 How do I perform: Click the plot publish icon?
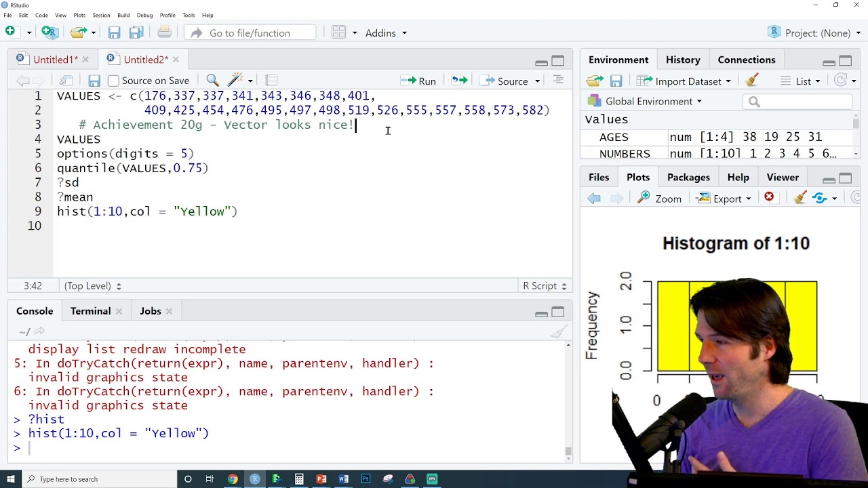pyautogui.click(x=820, y=198)
